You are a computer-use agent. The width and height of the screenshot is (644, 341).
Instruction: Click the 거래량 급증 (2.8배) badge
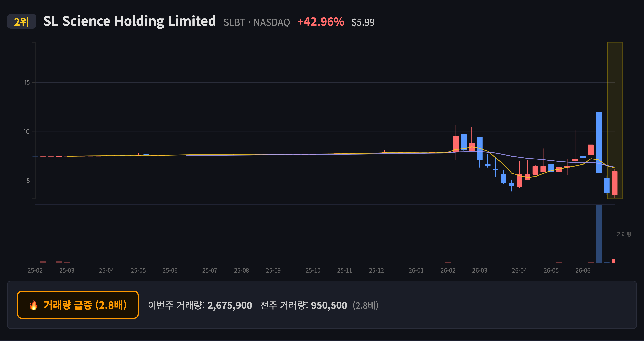(78, 305)
